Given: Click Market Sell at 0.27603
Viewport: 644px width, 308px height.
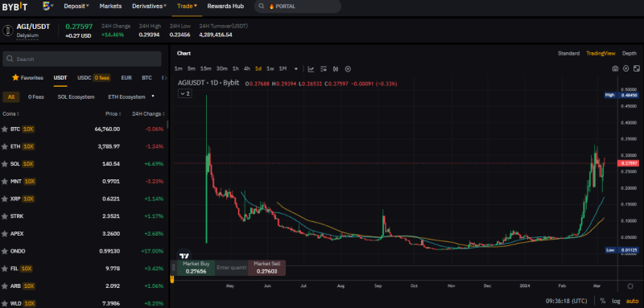Looking at the screenshot, I should [x=267, y=268].
